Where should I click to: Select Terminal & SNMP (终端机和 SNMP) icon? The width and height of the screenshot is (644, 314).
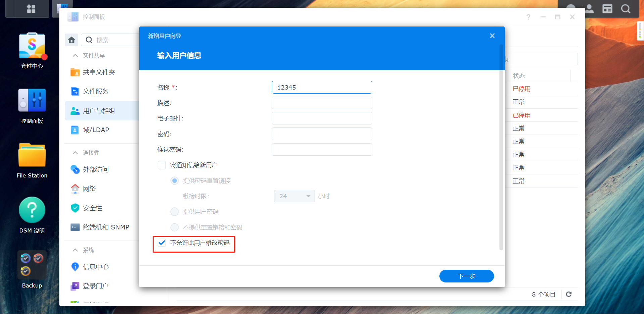pos(75,227)
